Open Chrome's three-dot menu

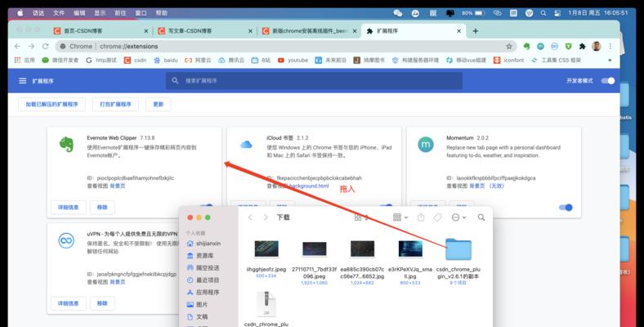(x=610, y=47)
